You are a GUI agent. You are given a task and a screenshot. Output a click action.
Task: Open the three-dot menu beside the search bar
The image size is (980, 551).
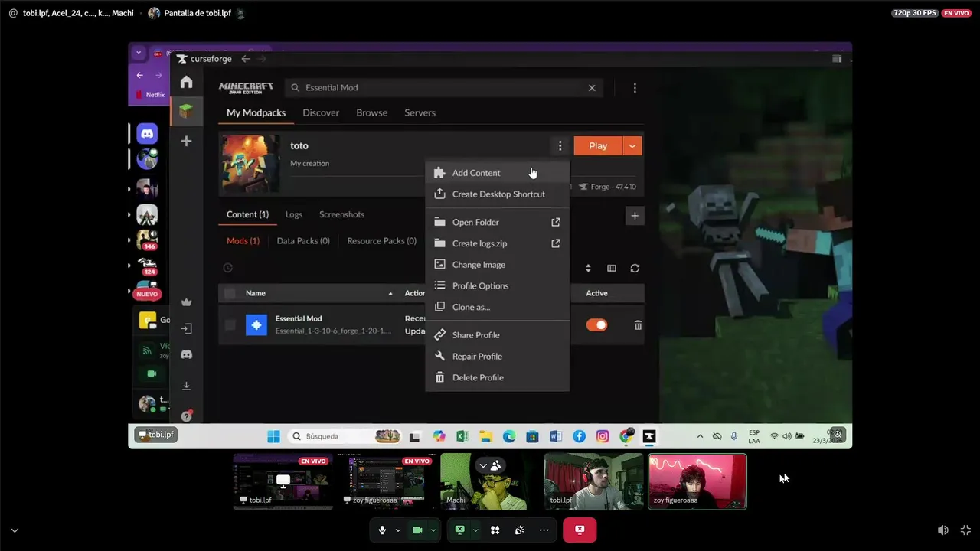tap(635, 88)
